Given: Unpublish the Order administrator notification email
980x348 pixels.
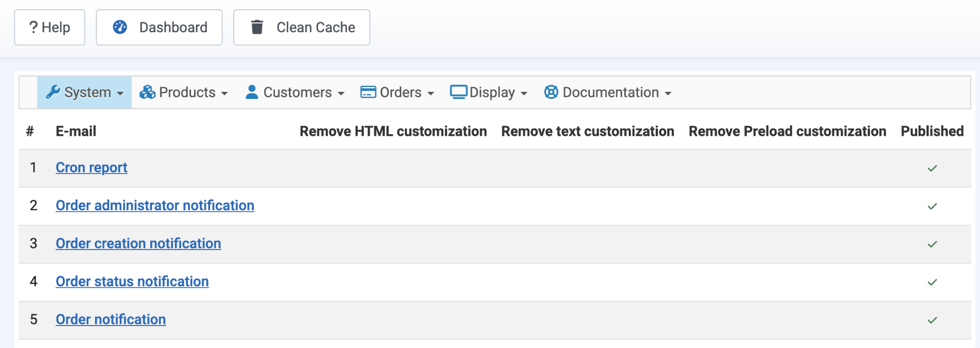Looking at the screenshot, I should point(932,206).
